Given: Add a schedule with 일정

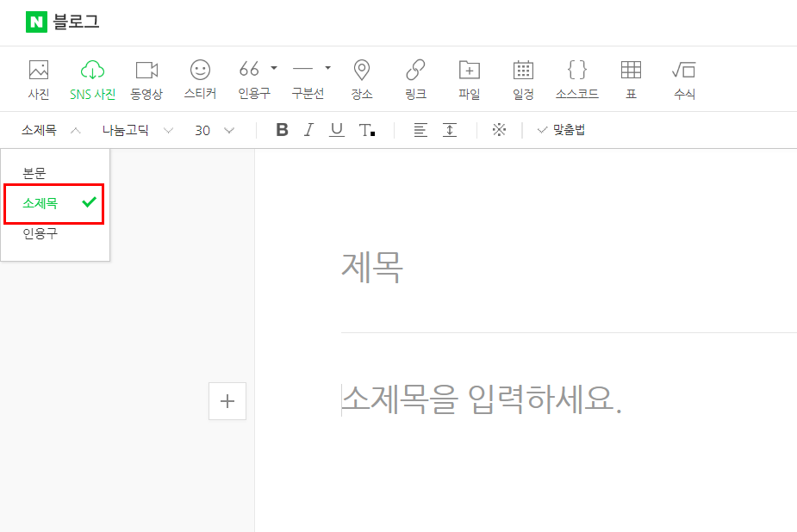Looking at the screenshot, I should pyautogui.click(x=523, y=80).
